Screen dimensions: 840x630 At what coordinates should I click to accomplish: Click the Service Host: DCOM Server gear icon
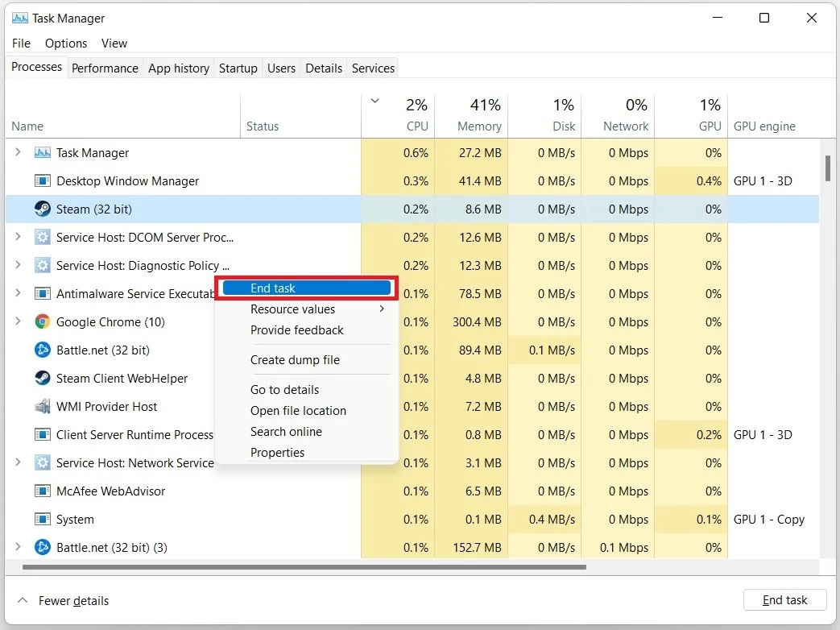pyautogui.click(x=43, y=238)
